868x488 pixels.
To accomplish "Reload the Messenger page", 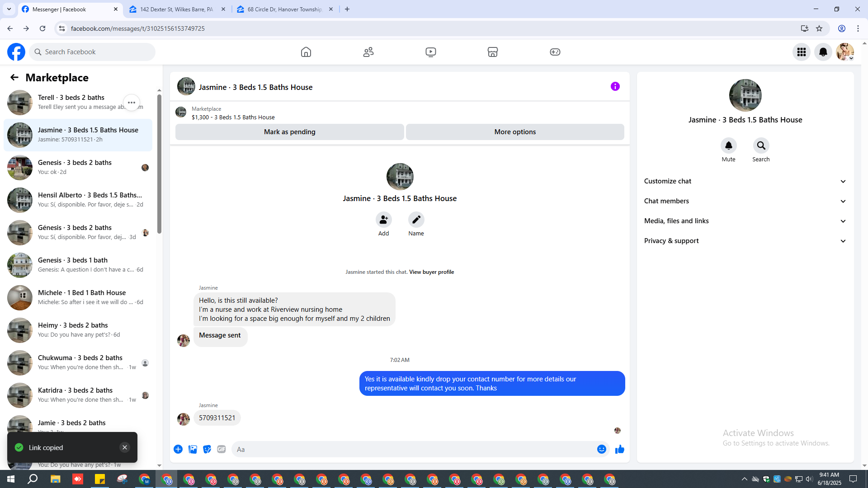I will point(42,28).
